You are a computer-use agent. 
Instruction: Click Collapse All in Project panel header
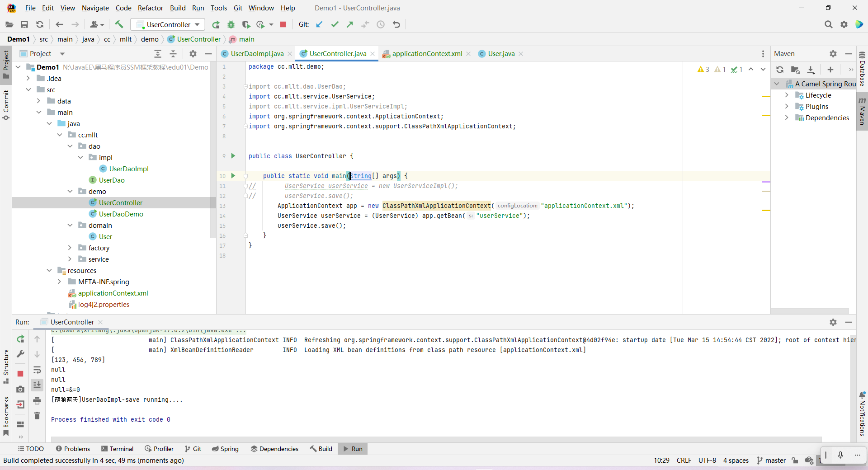[x=173, y=54]
